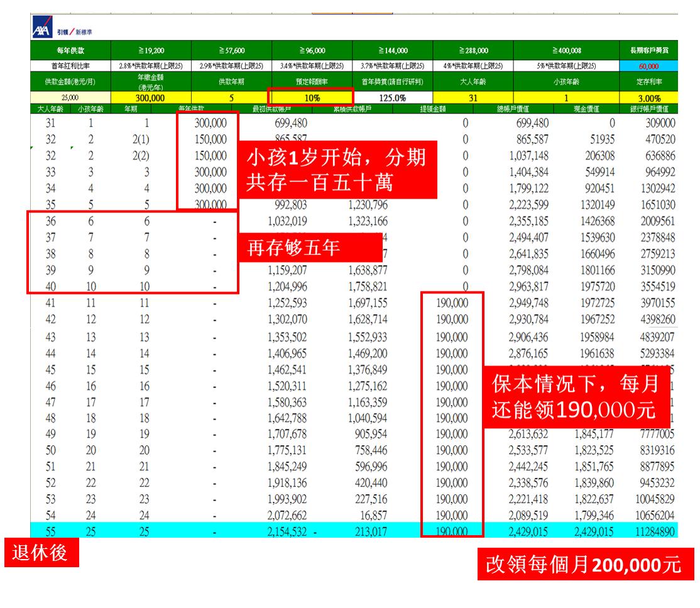Select the ≧400,008 tier header cell

pyautogui.click(x=566, y=51)
